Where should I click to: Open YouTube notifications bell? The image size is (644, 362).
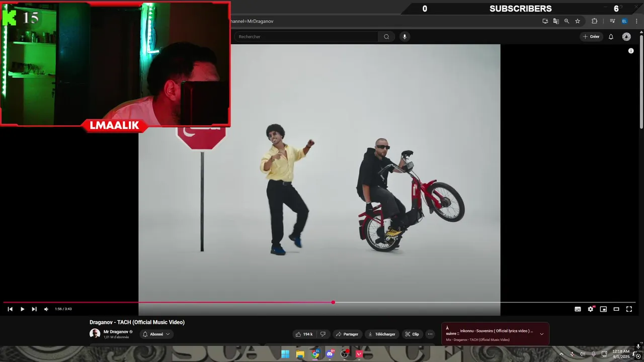[x=611, y=37]
